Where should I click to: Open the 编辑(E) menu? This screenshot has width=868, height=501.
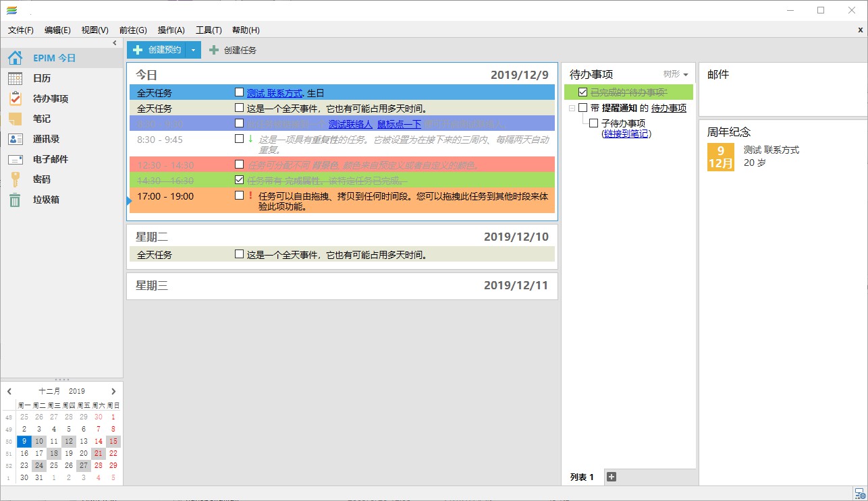pos(57,30)
